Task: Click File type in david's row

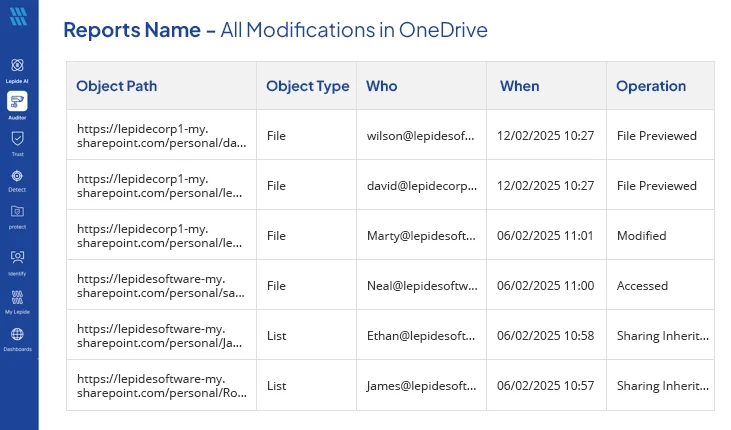Action: [x=276, y=186]
